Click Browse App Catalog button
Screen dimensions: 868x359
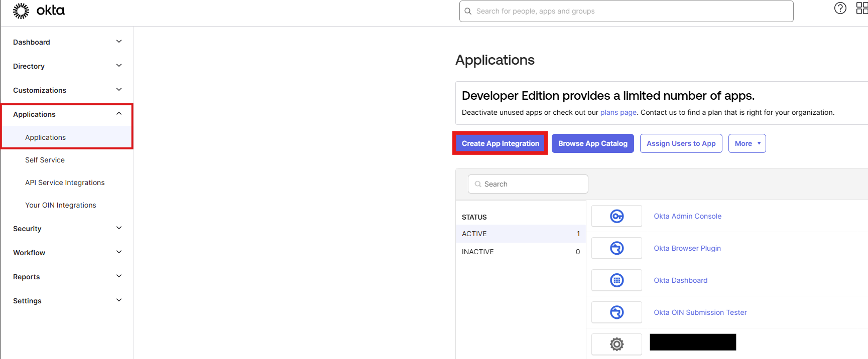(593, 143)
